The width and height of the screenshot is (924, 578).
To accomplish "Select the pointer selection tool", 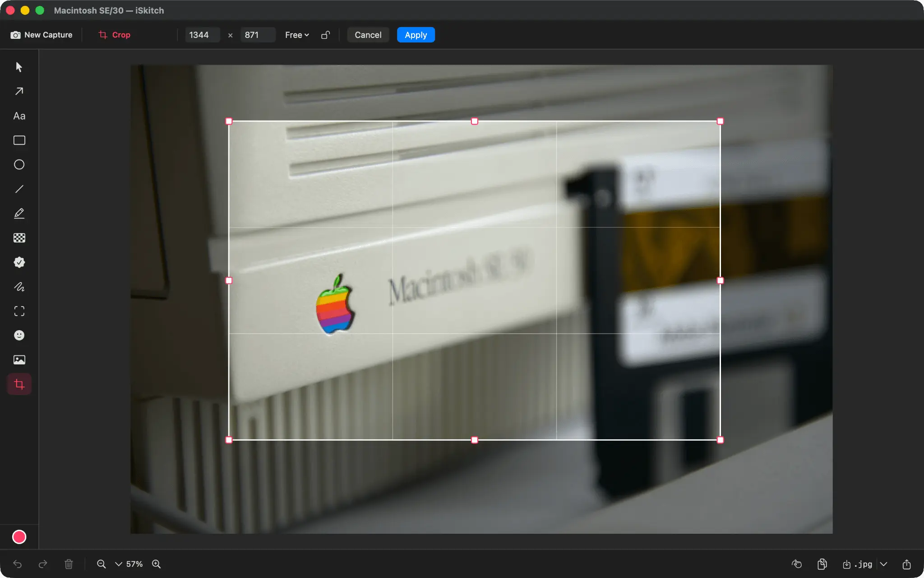I will 19,67.
